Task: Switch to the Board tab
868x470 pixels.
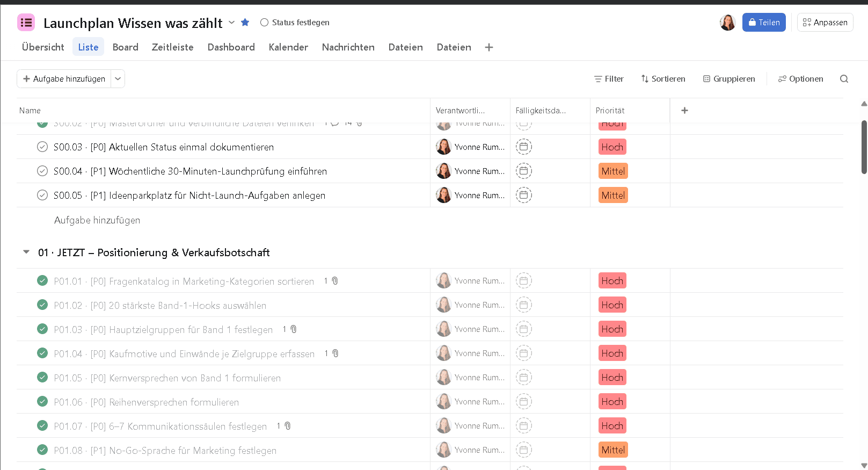Action: [126, 47]
